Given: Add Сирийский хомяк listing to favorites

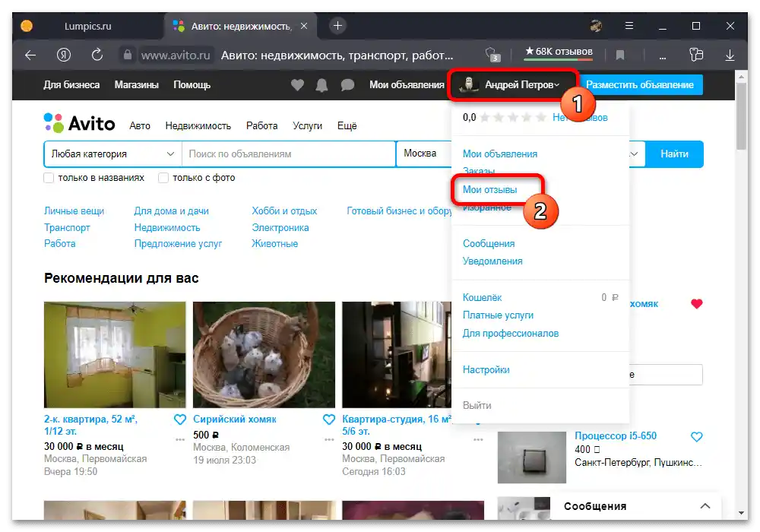Looking at the screenshot, I should pyautogui.click(x=329, y=420).
